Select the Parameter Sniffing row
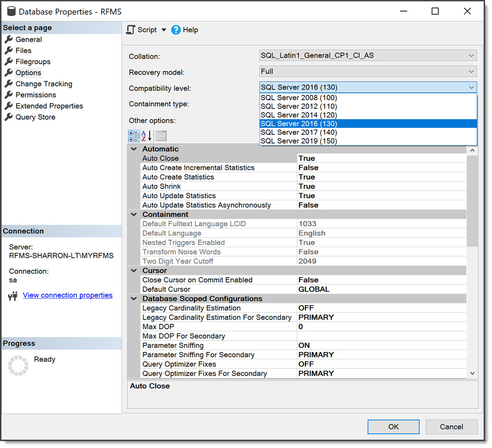 click(x=303, y=346)
